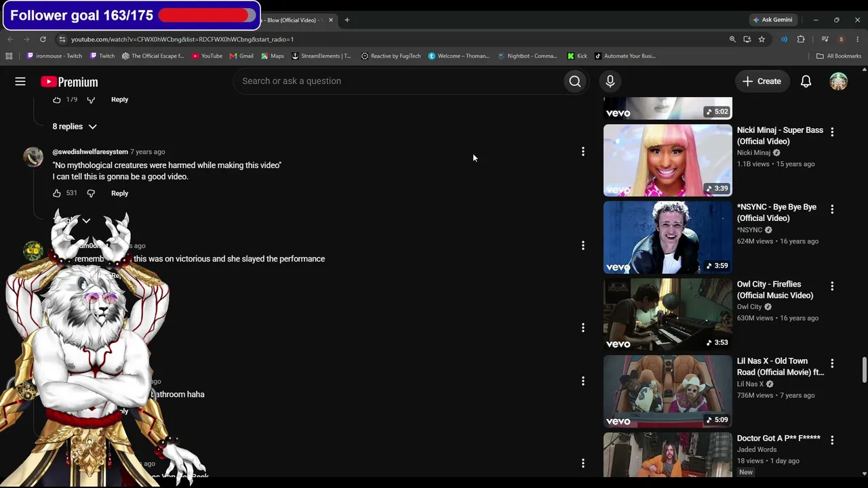Open the All Bookmarks folder
The image size is (868, 488).
click(839, 56)
